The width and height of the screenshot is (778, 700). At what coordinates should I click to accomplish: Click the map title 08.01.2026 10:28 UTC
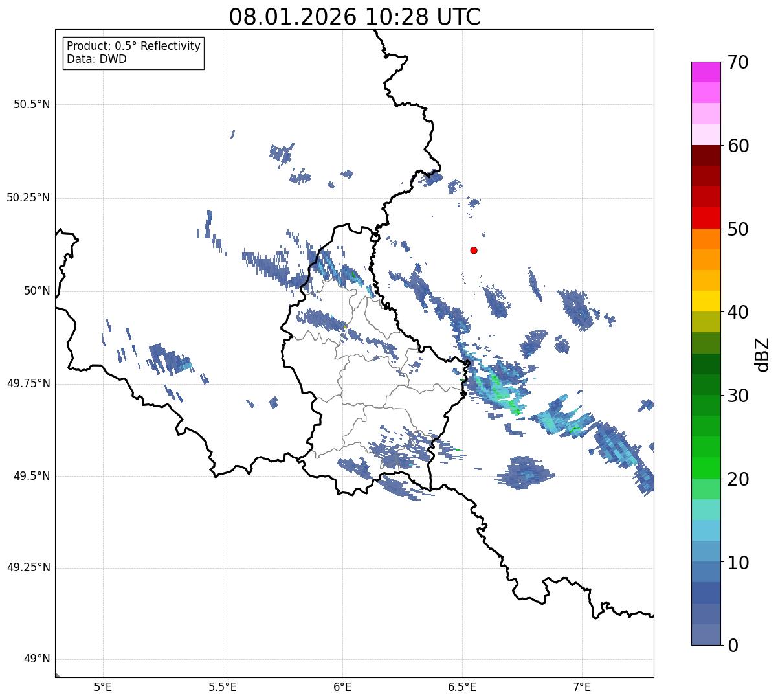(355, 17)
